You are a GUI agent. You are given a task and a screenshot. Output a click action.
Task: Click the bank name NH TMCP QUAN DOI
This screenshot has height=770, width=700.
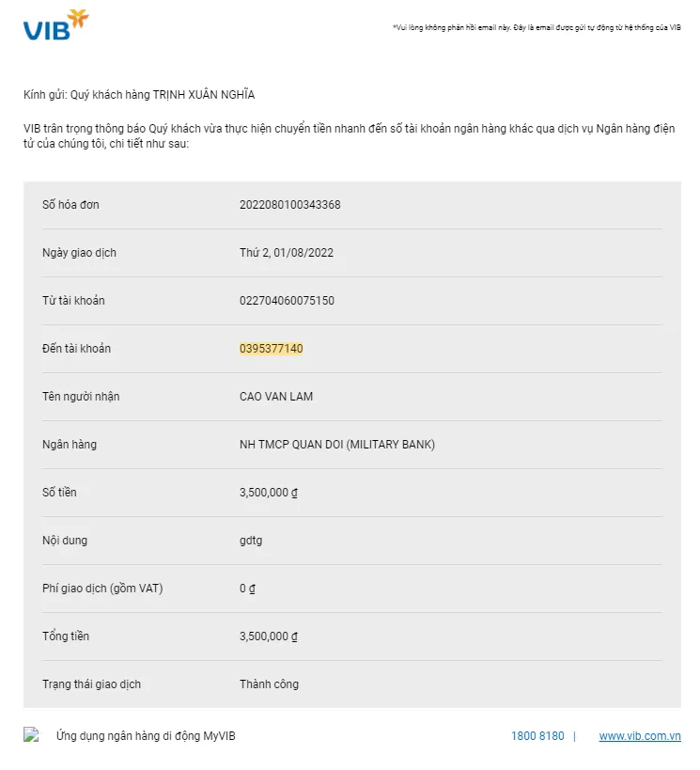pos(337,445)
